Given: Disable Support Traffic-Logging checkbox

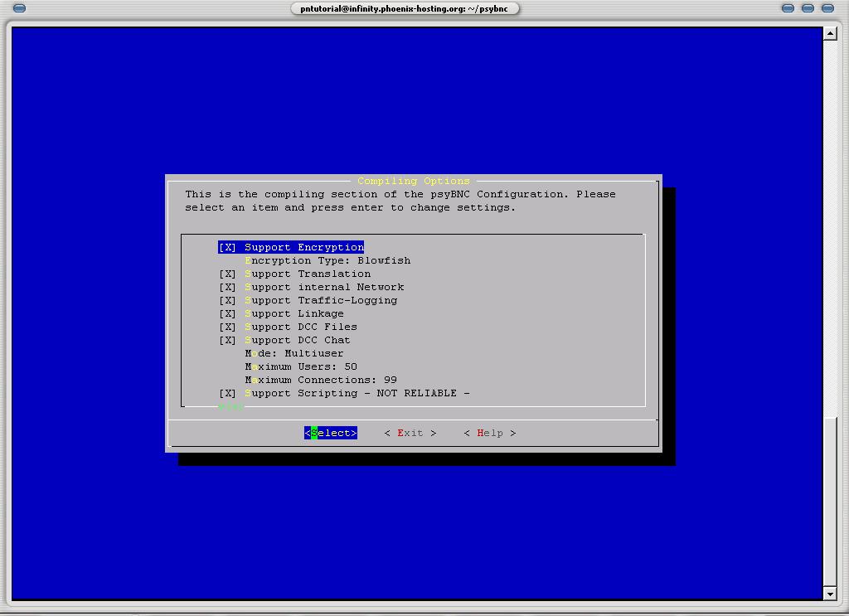Looking at the screenshot, I should 227,300.
